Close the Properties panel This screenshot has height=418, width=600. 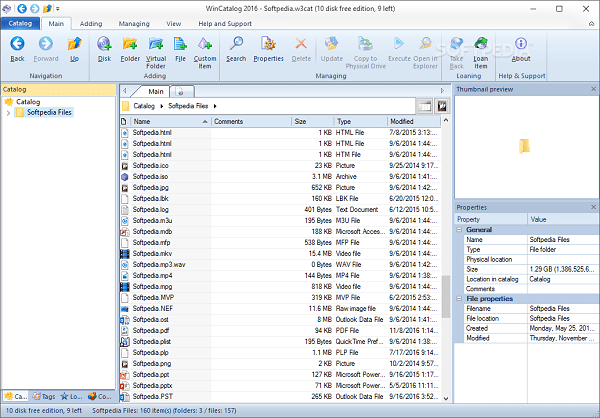tap(593, 207)
